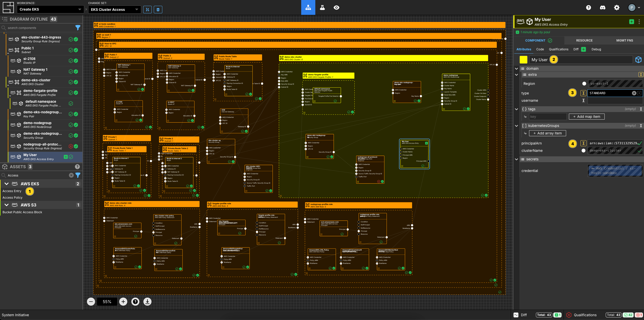Select the Access Policy asset
This screenshot has height=320, width=644.
(x=12, y=198)
